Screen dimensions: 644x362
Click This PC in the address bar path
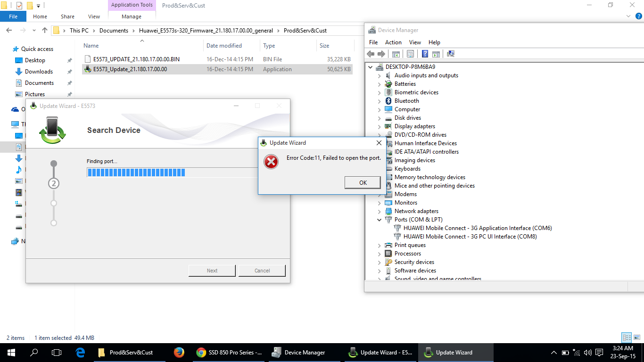79,31
